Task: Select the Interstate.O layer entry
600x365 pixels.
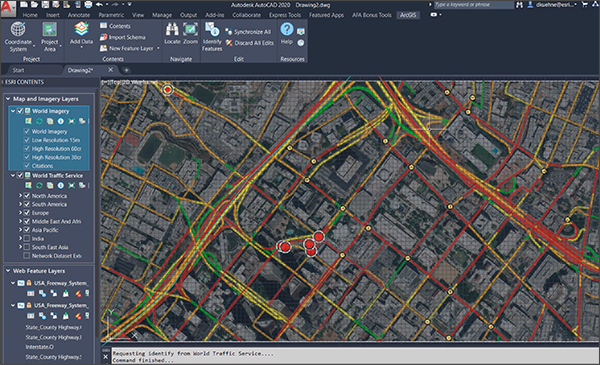Action: (x=40, y=347)
